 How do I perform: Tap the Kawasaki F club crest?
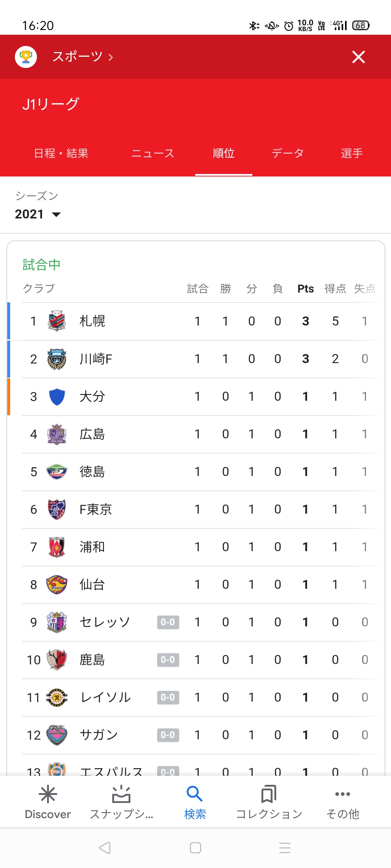[x=57, y=359]
